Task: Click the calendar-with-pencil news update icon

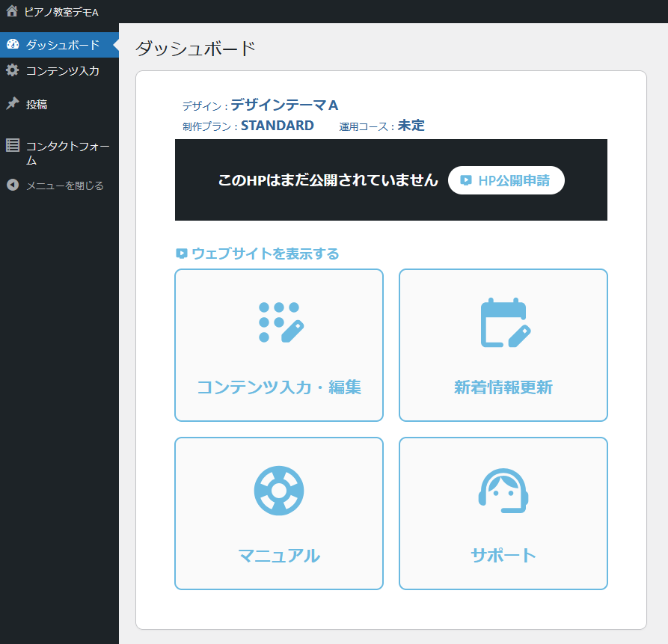Action: point(505,322)
